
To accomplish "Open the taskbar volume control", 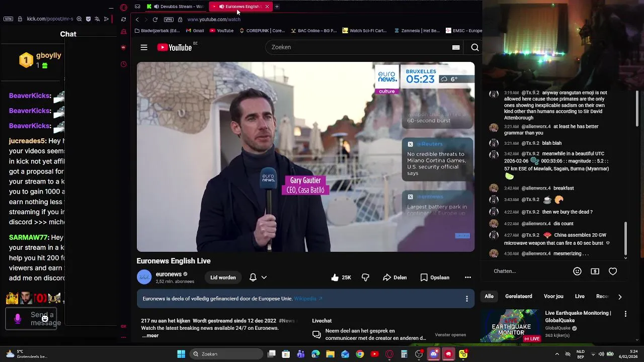I will (602, 354).
